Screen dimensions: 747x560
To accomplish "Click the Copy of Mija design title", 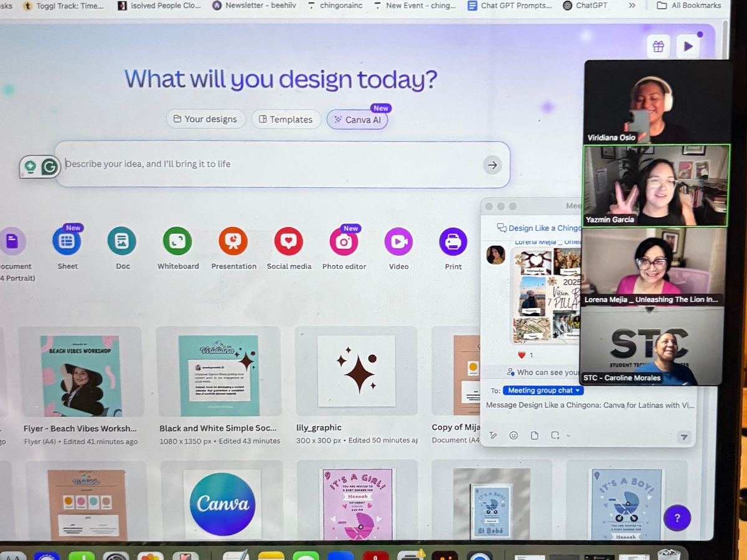I will tap(456, 427).
